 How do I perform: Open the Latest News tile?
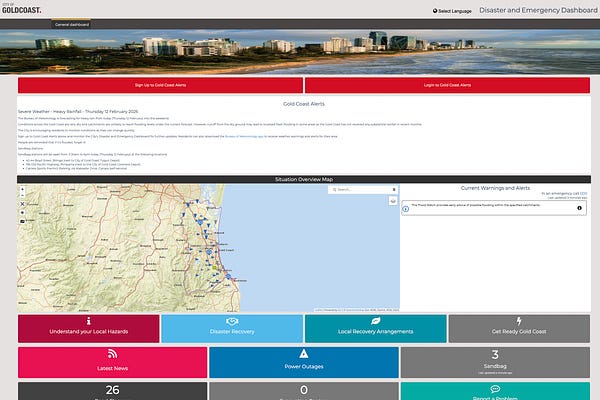(x=112, y=362)
